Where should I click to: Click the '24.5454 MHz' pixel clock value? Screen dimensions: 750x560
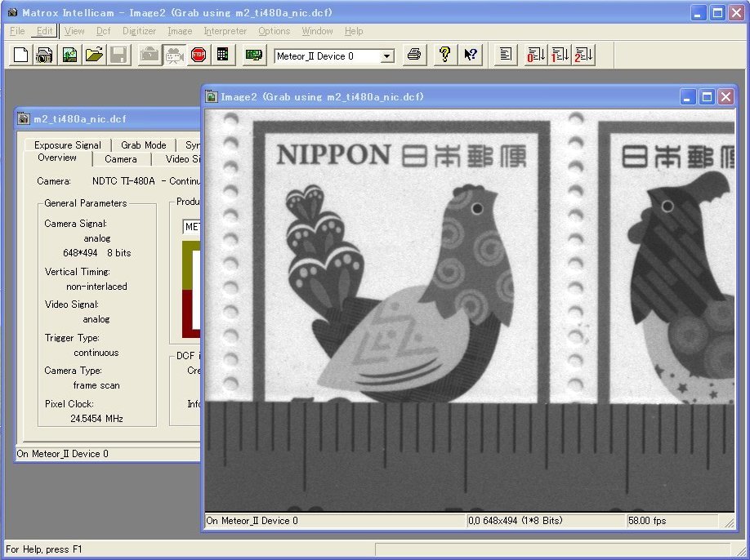(96, 419)
